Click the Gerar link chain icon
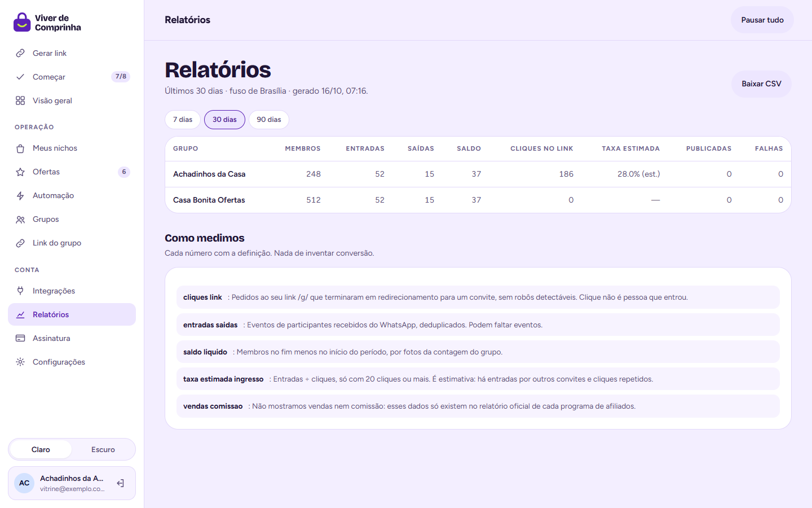Screen dimensions: 812x508 tap(20, 53)
